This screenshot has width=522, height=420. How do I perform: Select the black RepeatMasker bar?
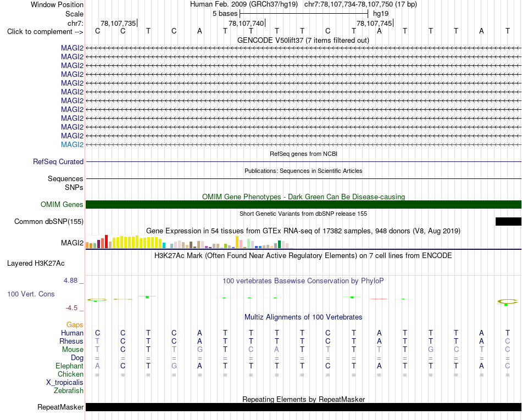pos(303,407)
